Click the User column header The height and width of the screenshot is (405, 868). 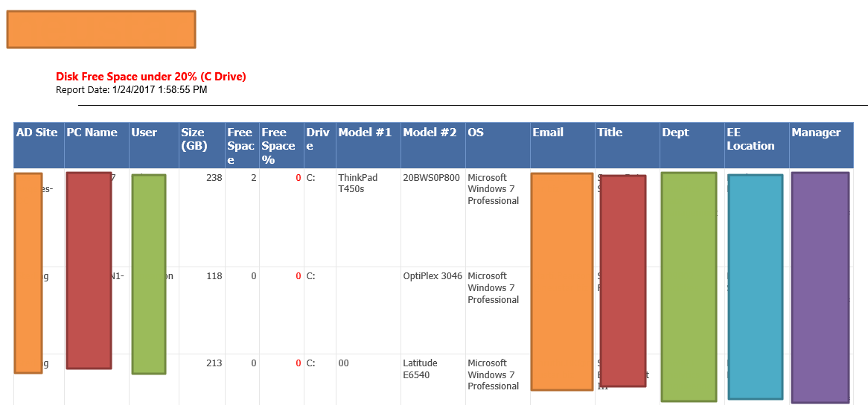point(144,133)
